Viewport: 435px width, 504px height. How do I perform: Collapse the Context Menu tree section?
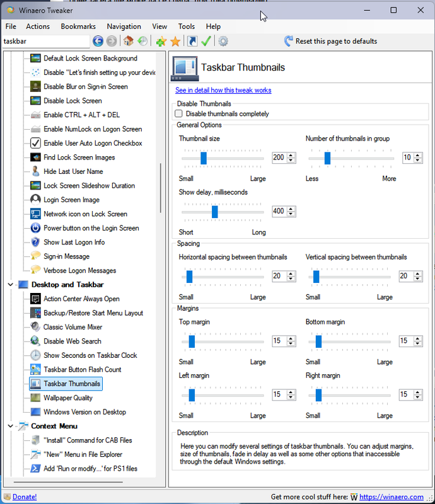pyautogui.click(x=10, y=426)
